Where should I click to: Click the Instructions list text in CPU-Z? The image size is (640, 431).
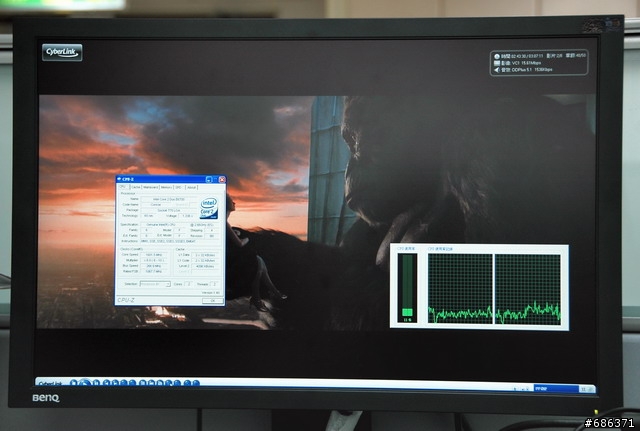168,241
